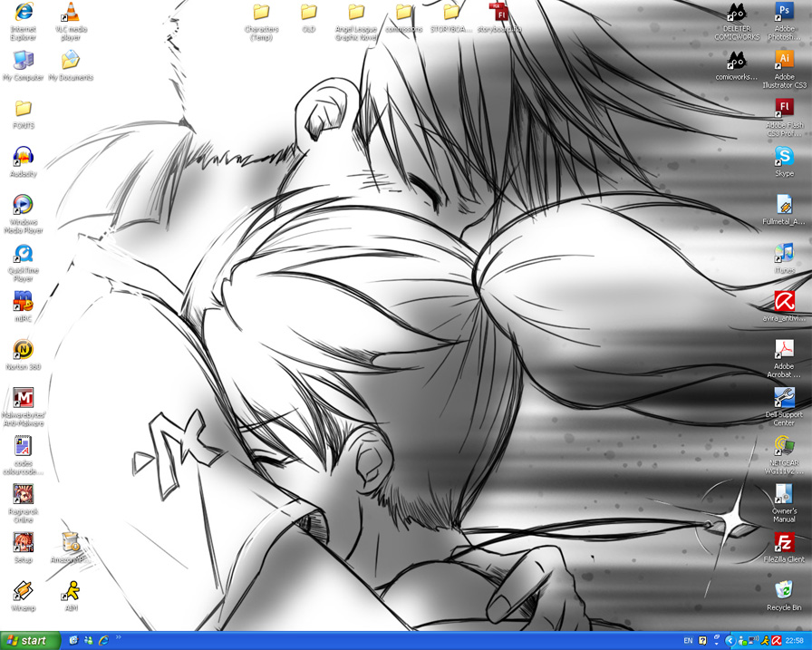This screenshot has height=650, width=812.
Task: Open the mIRC desktop icon
Action: coord(24,306)
